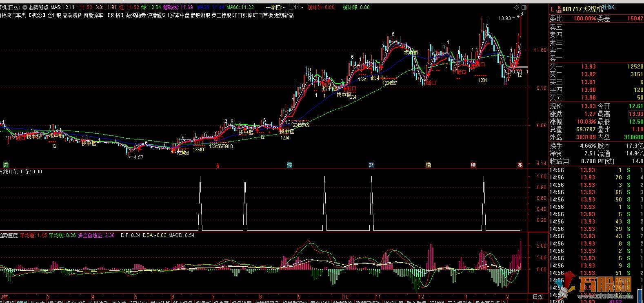Click the tick row with volume 78

point(596,177)
